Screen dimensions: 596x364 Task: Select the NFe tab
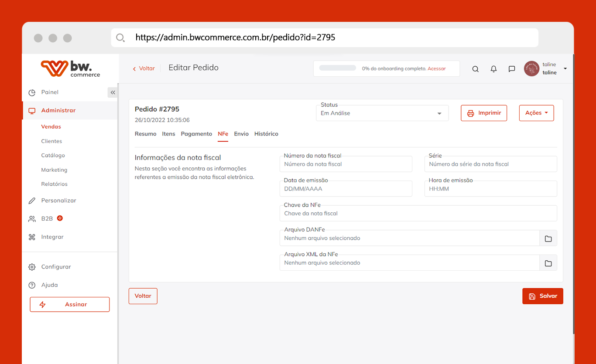coord(223,134)
